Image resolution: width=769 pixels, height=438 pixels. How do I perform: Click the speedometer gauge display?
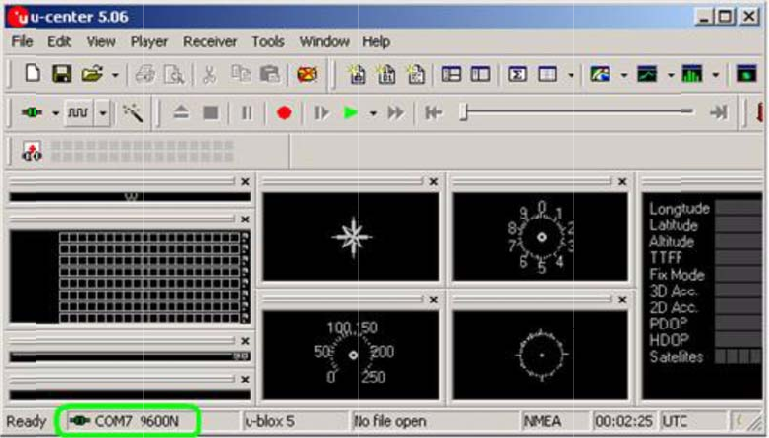[351, 355]
